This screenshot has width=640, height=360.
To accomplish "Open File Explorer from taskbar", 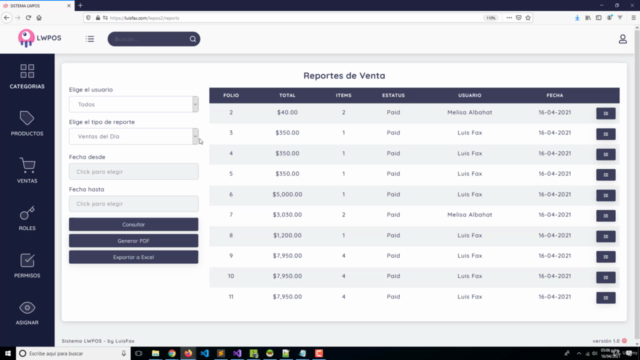I will click(x=156, y=353).
